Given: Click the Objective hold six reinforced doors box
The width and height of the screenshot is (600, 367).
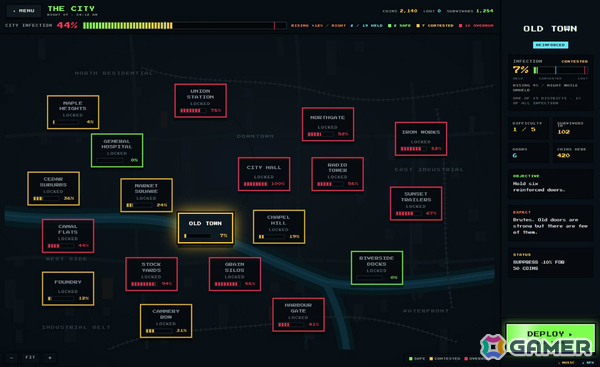Looking at the screenshot, I should pyautogui.click(x=550, y=184).
